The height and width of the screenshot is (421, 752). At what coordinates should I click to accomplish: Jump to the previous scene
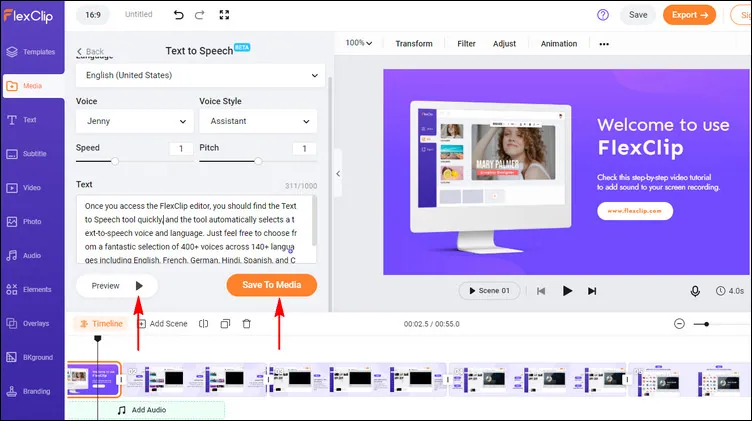pyautogui.click(x=541, y=291)
